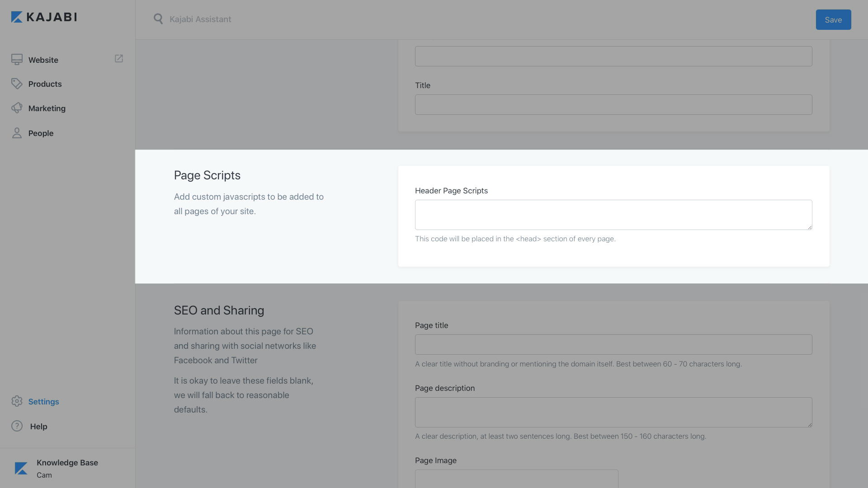868x488 pixels.
Task: Click the Website monitor icon
Action: pos(17,60)
